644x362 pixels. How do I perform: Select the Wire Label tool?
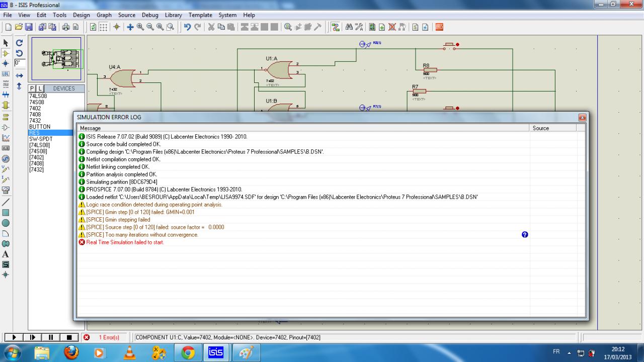tap(6, 74)
